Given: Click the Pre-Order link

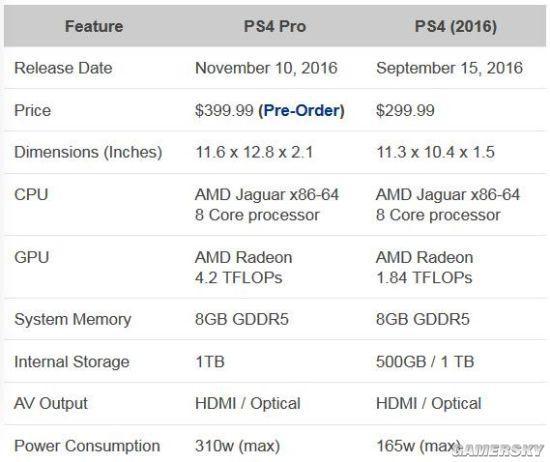Looking at the screenshot, I should coord(301,111).
